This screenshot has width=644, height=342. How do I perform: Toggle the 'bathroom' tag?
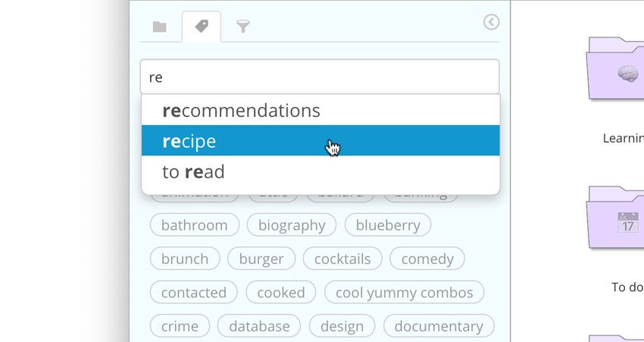point(195,225)
